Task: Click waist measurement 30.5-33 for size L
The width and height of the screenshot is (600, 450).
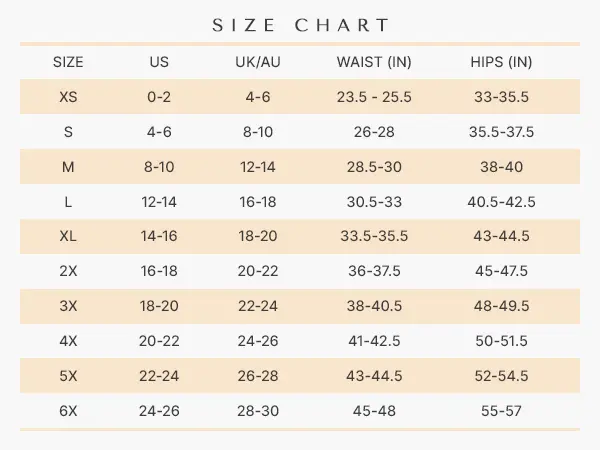Action: point(374,202)
